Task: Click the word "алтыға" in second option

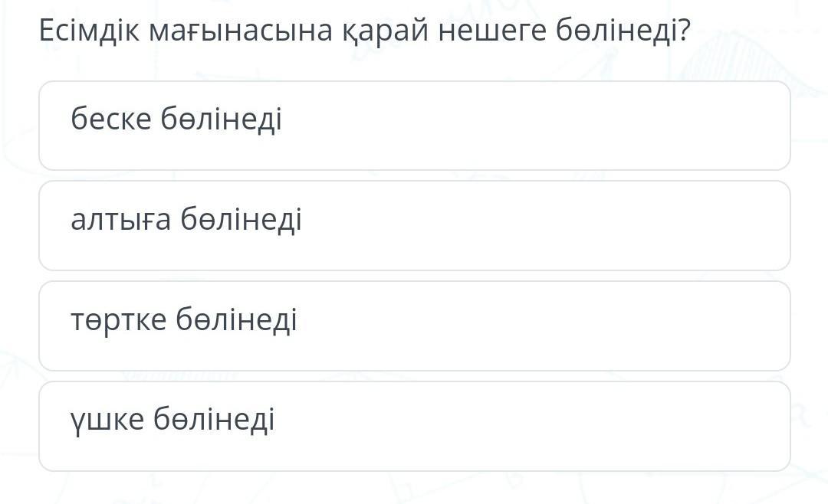Action: 121,221
